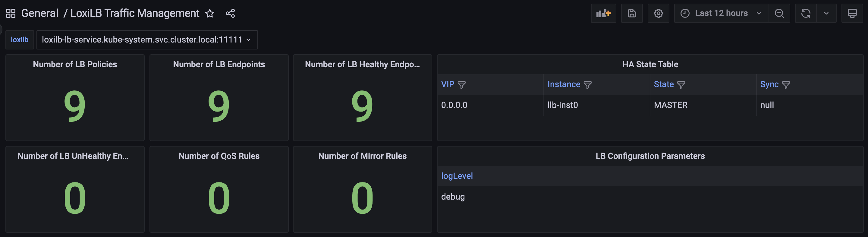Click the dashboards grid icon
Viewport: 868px width, 237px height.
pyautogui.click(x=11, y=13)
